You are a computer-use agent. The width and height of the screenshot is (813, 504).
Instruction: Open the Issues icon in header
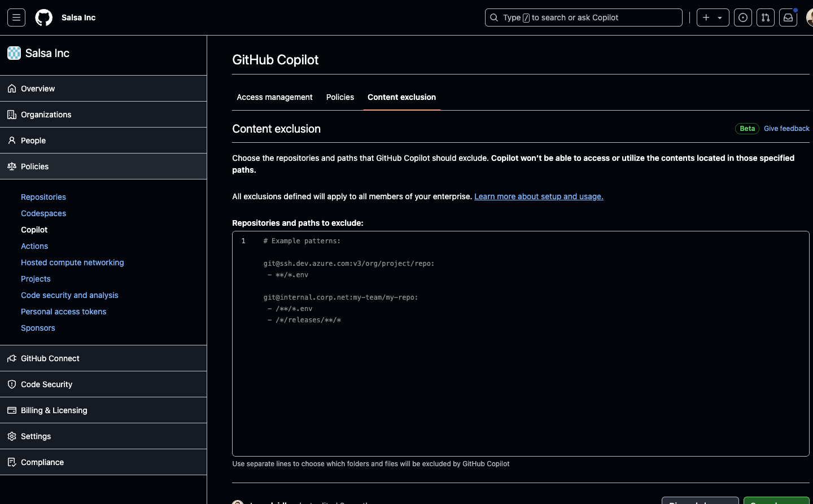pyautogui.click(x=743, y=17)
